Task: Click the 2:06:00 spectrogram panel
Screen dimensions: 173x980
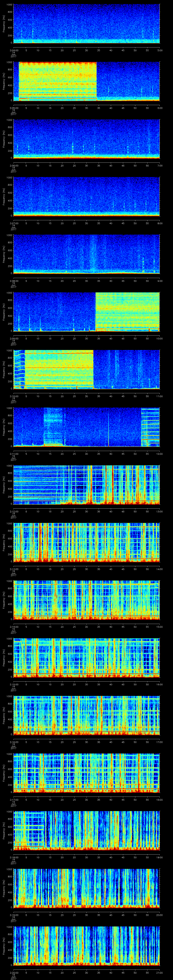Action: point(86,139)
